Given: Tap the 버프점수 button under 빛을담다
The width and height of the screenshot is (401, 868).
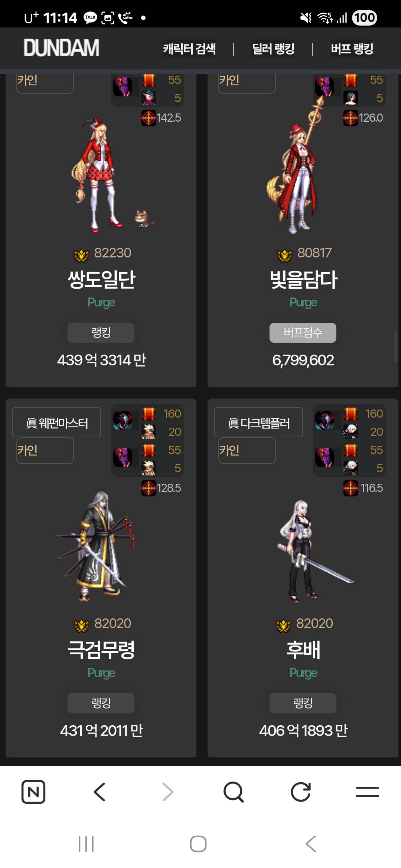Looking at the screenshot, I should coord(303,332).
